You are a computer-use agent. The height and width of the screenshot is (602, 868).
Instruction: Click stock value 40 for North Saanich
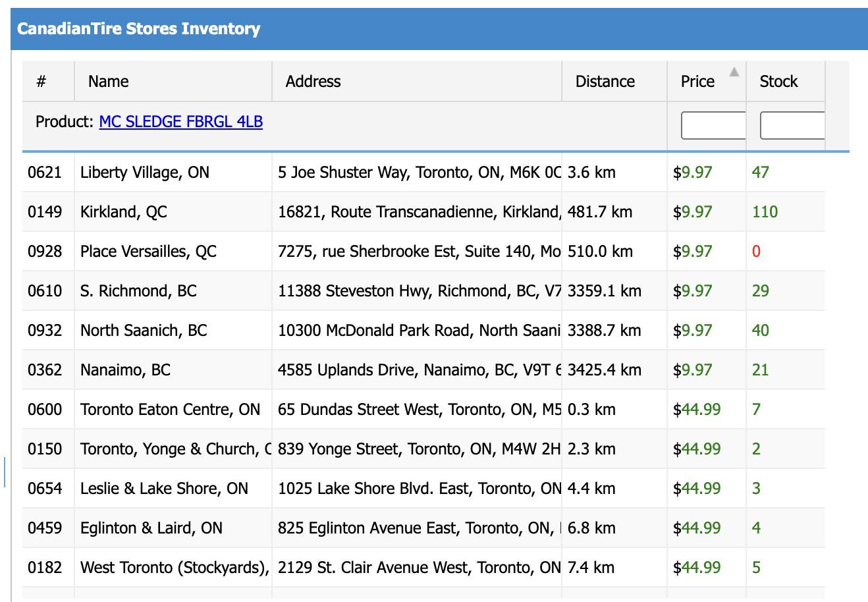click(761, 331)
